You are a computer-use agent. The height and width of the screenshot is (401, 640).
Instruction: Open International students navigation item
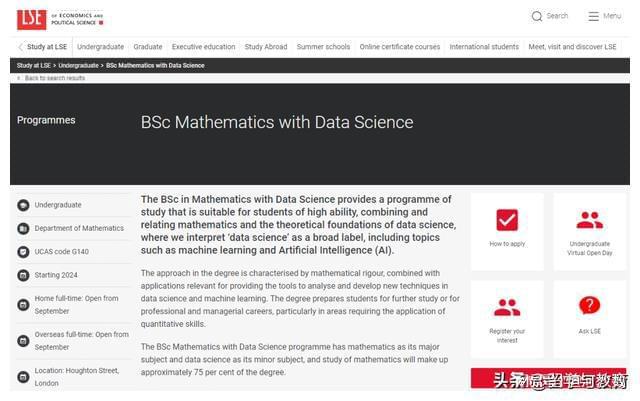484,47
